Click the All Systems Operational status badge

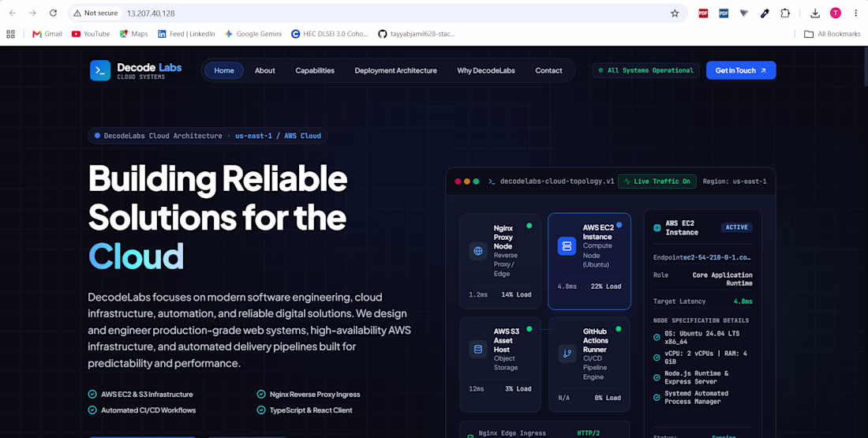646,70
